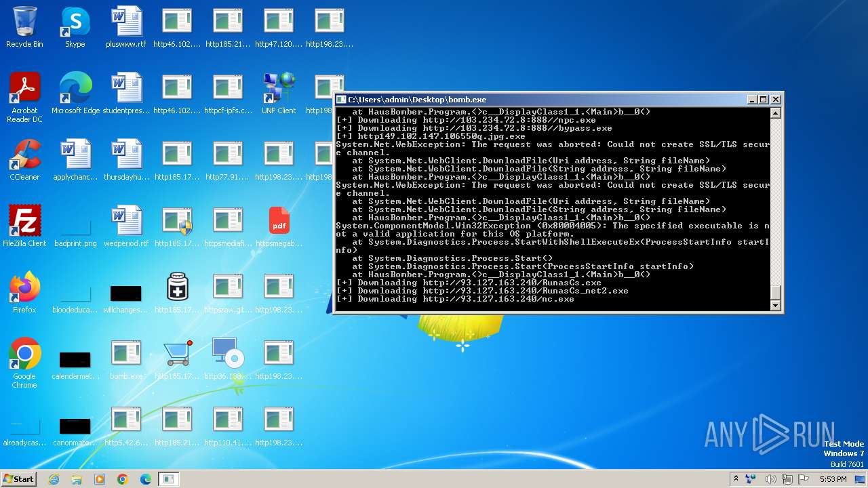Switch to bomb.exe console taskbar button
This screenshot has height=488, width=868.
169,479
